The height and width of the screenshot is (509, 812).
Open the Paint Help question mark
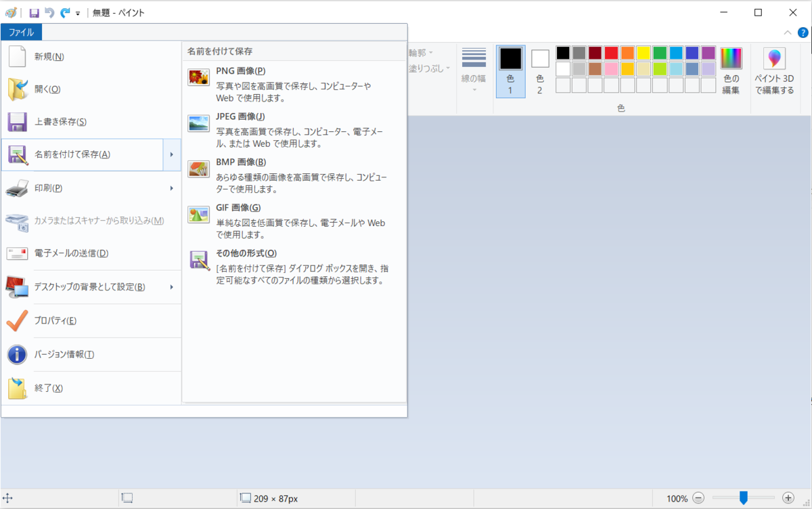coord(803,32)
